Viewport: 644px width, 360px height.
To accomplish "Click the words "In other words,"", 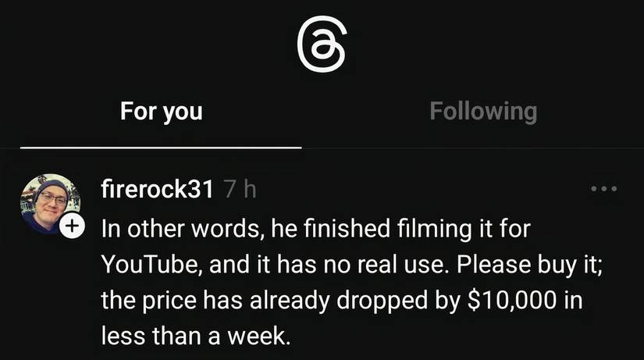I will point(183,229).
